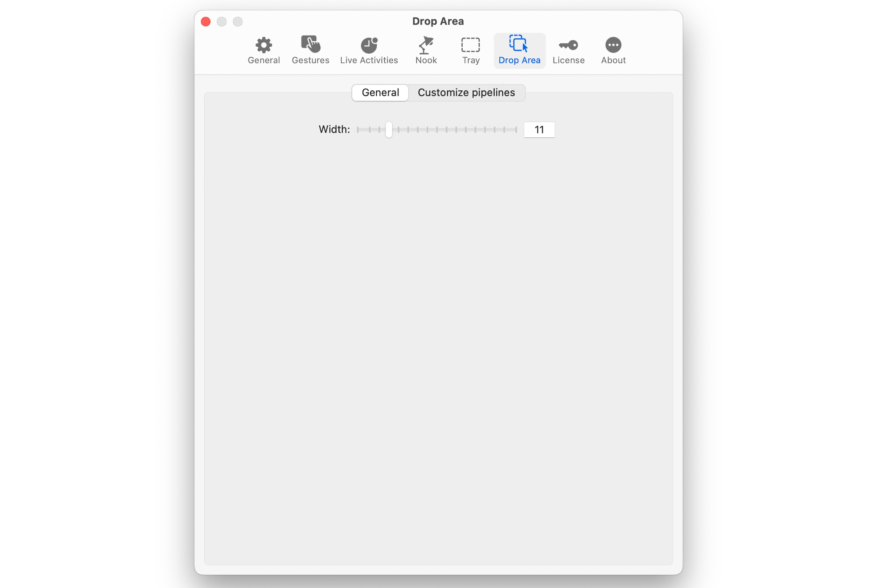The height and width of the screenshot is (588, 882).
Task: Open the License key pane
Action: (569, 50)
